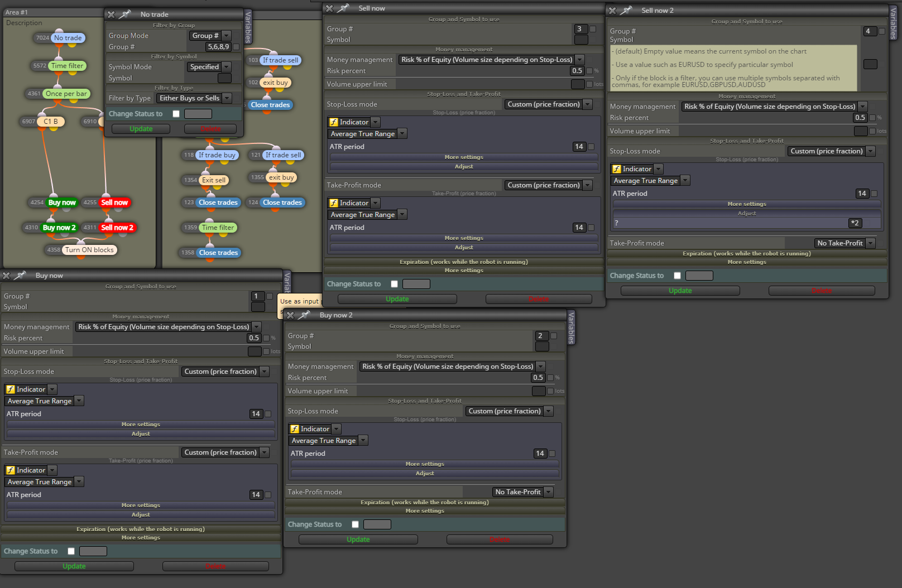Screen dimensions: 902x588
Task: Click Update in the No trade window
Action: (x=141, y=129)
